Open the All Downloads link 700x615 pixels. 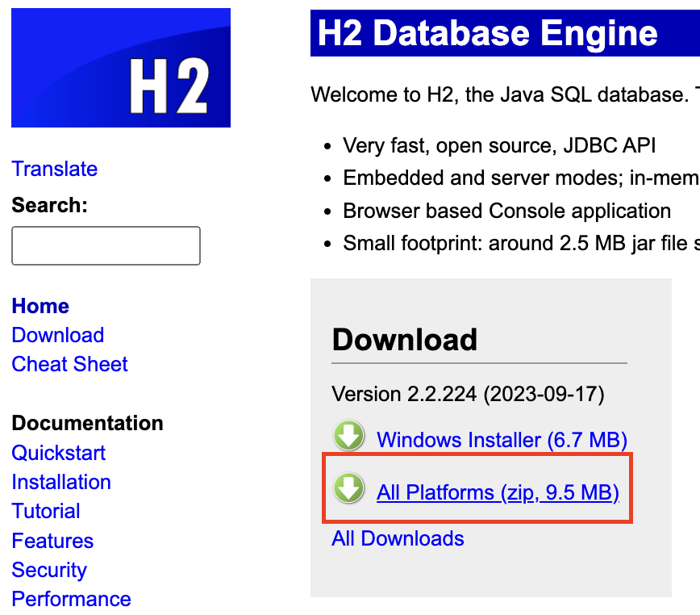click(398, 538)
